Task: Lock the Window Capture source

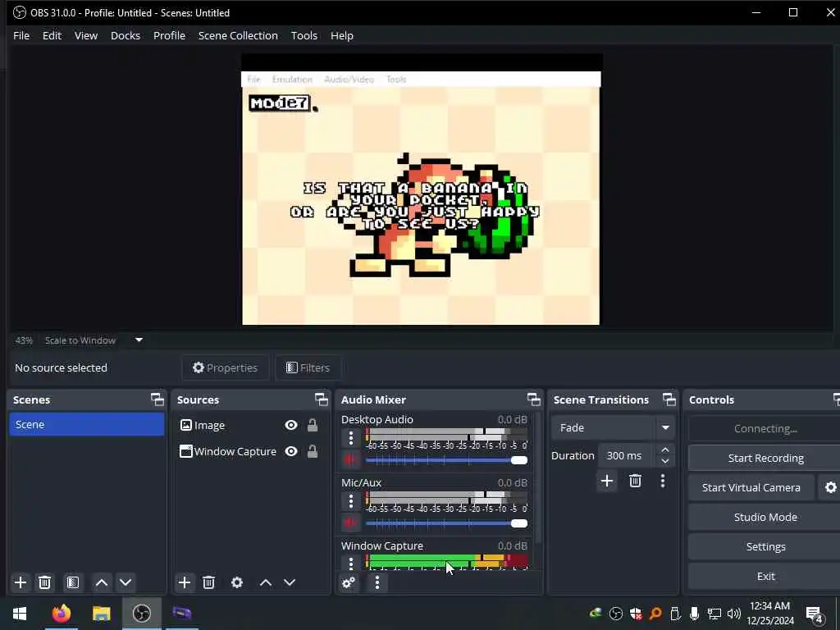Action: (313, 451)
